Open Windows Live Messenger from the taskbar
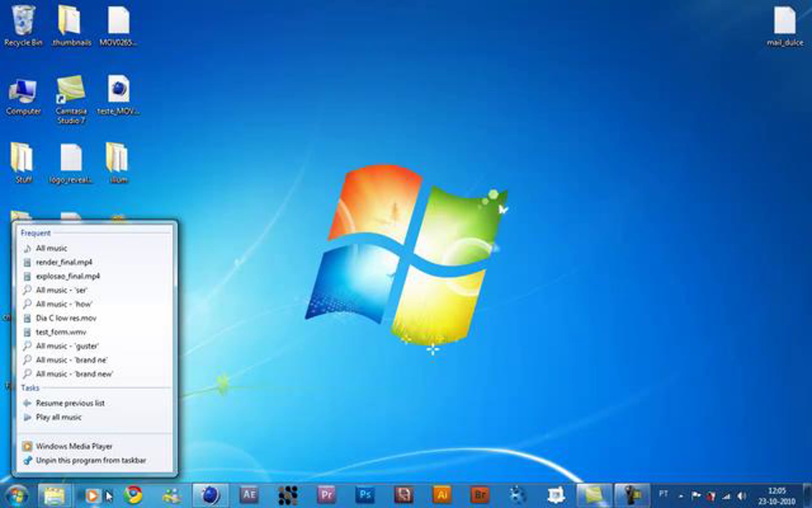 (x=173, y=496)
